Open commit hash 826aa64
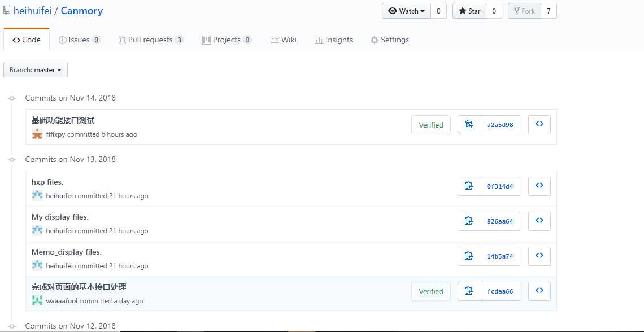 [500, 221]
